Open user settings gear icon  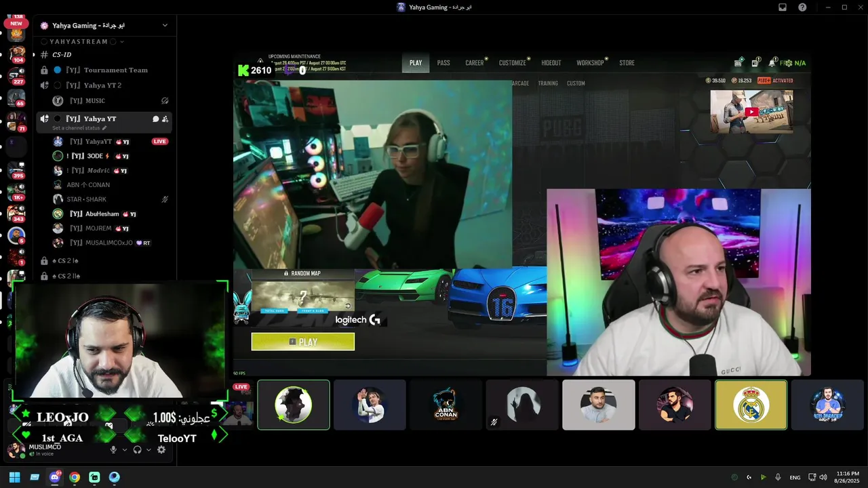tap(161, 449)
